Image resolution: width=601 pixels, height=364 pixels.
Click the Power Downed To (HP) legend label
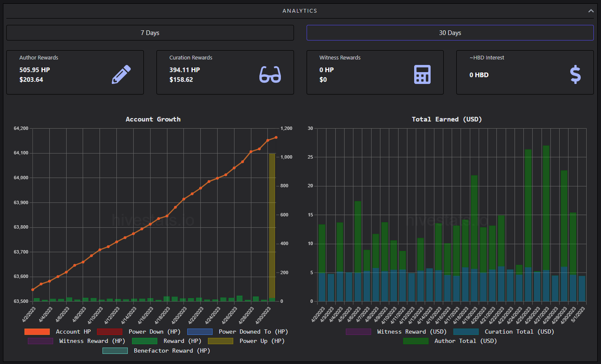(x=253, y=332)
